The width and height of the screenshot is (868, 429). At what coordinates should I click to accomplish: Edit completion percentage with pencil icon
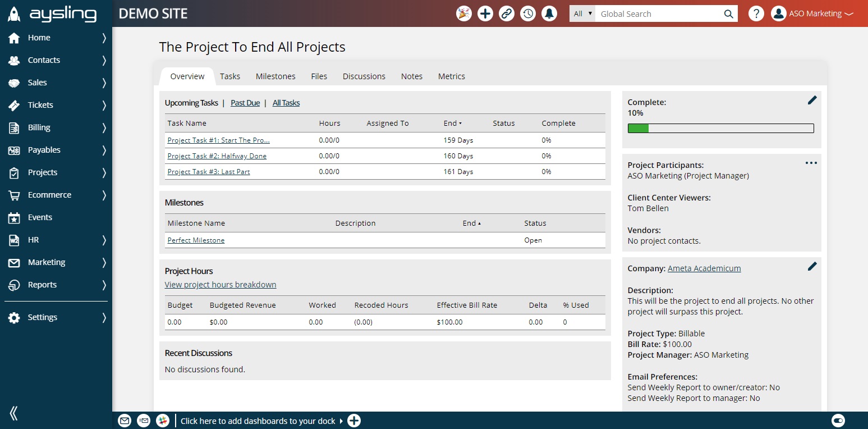pyautogui.click(x=812, y=100)
